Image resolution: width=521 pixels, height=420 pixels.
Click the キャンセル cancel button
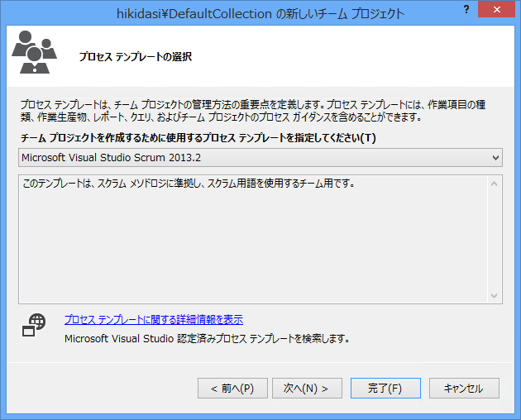[464, 388]
